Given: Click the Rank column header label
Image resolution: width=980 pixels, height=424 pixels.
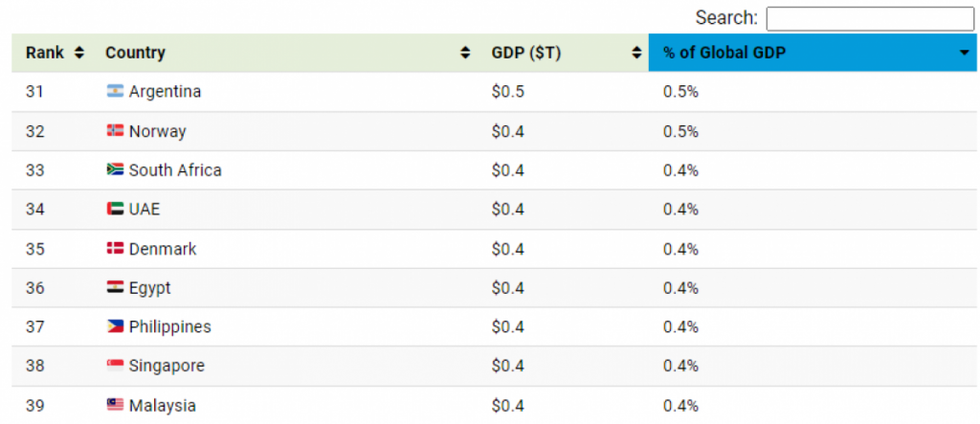Looking at the screenshot, I should (45, 53).
